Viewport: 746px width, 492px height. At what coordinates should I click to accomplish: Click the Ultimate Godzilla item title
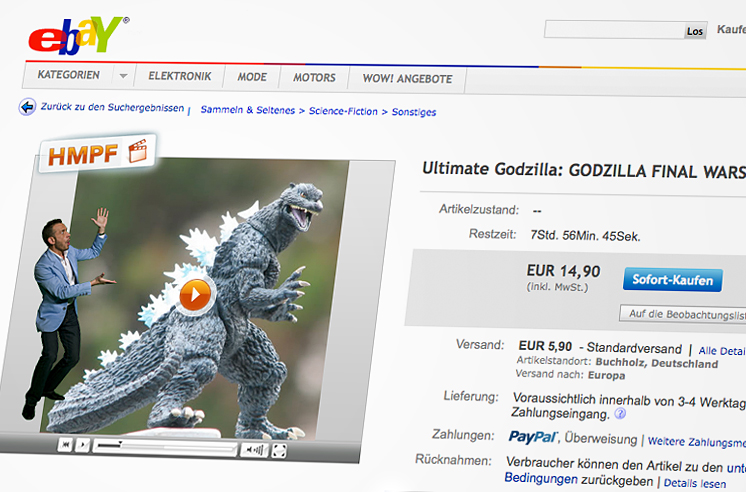(584, 170)
